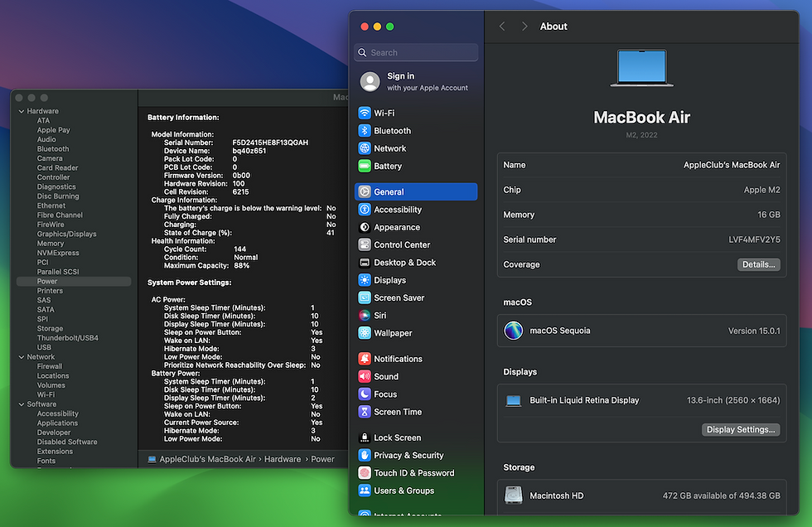Open Wi-Fi settings icon in sidebar
This screenshot has width=812, height=527.
tap(365, 113)
